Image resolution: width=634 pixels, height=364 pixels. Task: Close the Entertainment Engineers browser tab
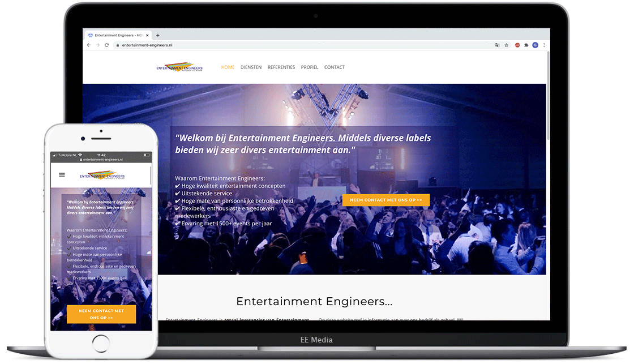coord(147,35)
